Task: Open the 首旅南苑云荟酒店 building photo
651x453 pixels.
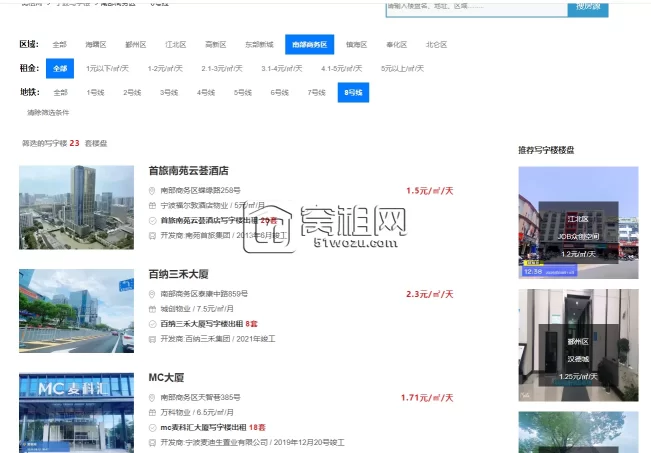Action: point(76,207)
